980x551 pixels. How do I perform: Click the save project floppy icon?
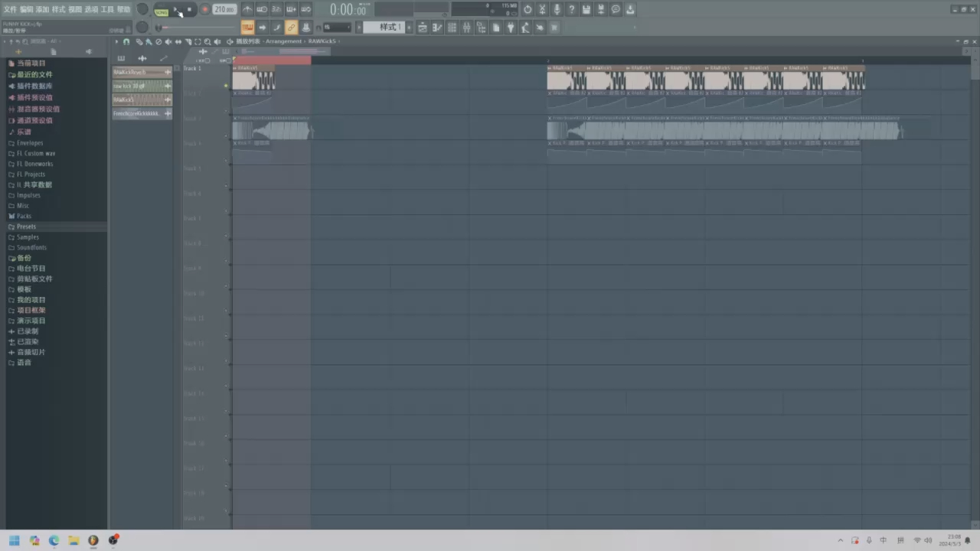pyautogui.click(x=586, y=9)
